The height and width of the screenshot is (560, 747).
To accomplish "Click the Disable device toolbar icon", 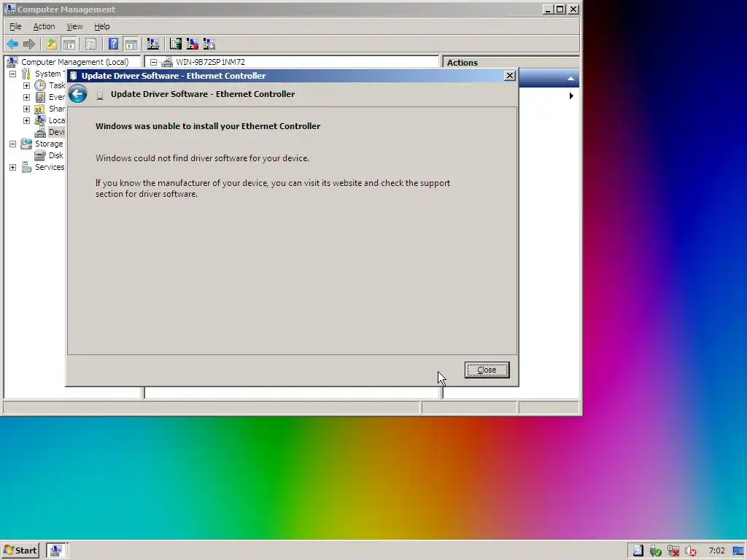I will pyautogui.click(x=209, y=44).
